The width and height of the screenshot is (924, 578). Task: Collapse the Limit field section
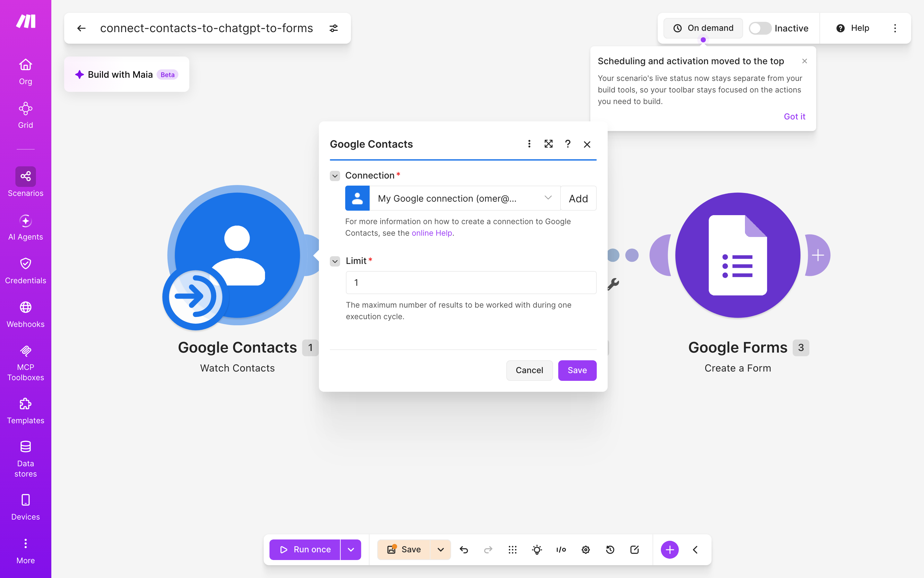(335, 261)
